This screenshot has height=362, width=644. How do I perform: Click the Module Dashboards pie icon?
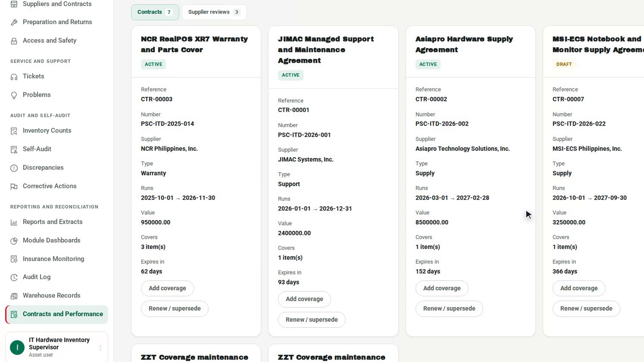coord(14,241)
